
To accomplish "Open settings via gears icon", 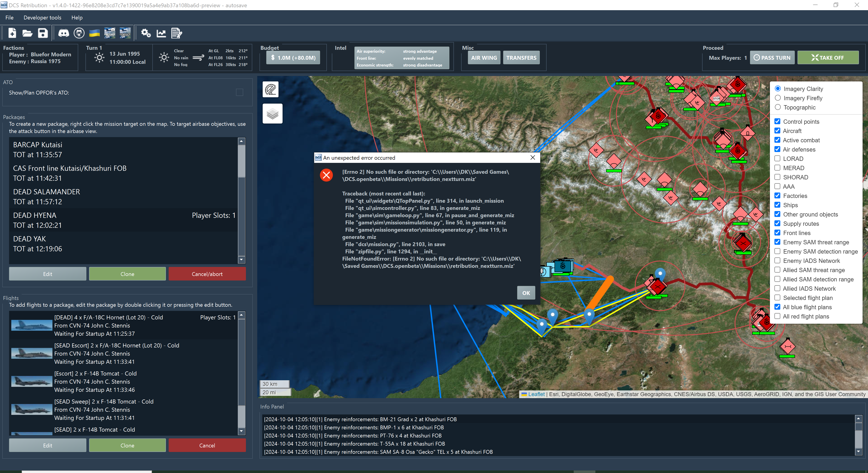I will click(x=146, y=33).
